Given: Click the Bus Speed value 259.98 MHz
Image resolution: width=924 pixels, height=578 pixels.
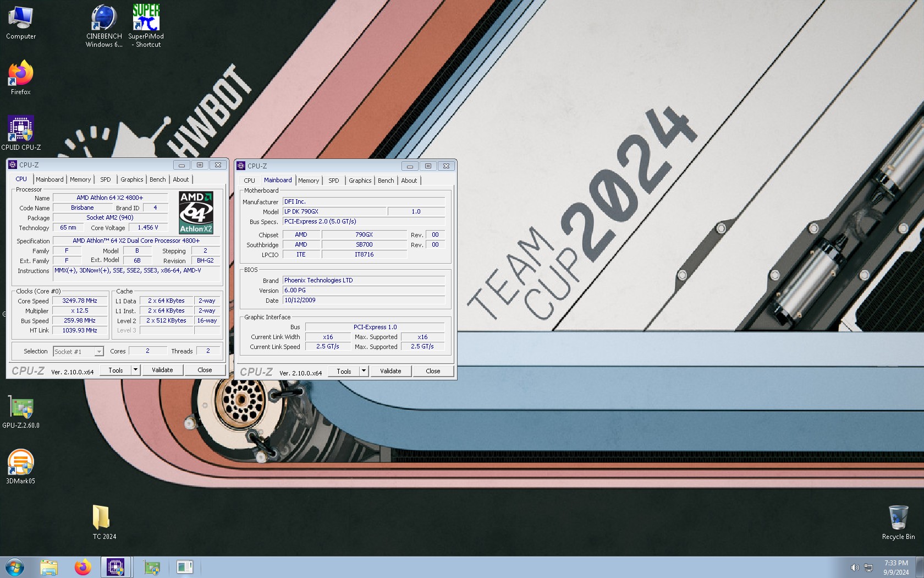Looking at the screenshot, I should click(x=80, y=320).
